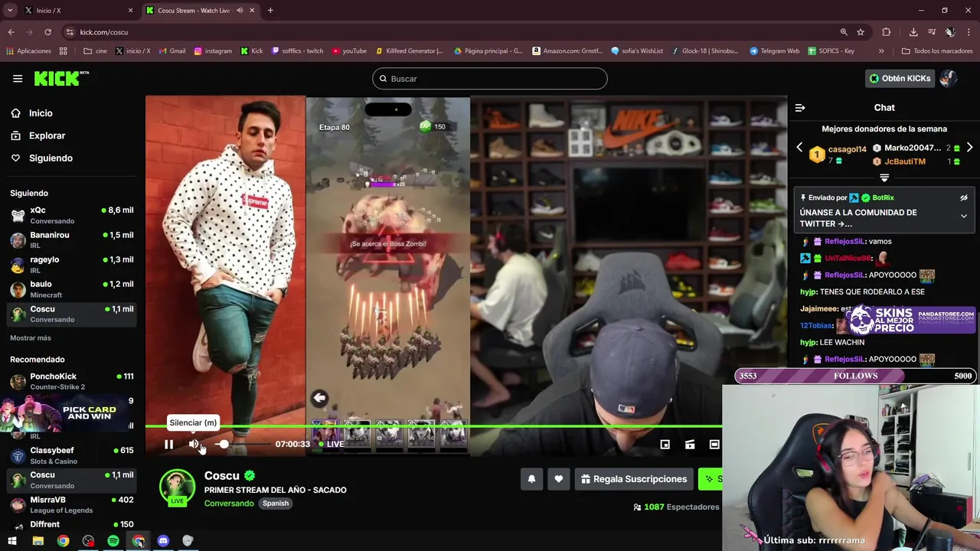This screenshot has height=551, width=980.
Task: Open File Explorer from taskbar
Action: (38, 541)
